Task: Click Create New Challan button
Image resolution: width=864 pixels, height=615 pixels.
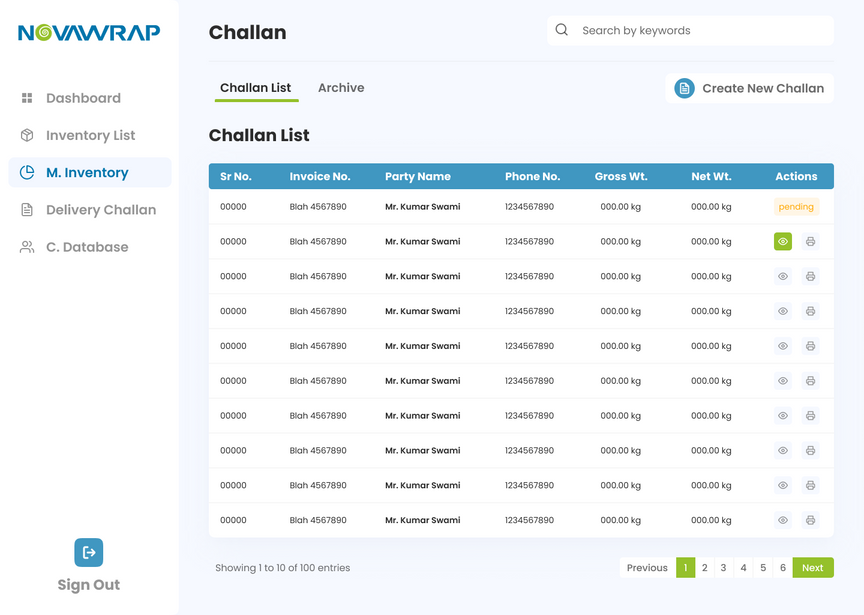Action: pyautogui.click(x=750, y=88)
